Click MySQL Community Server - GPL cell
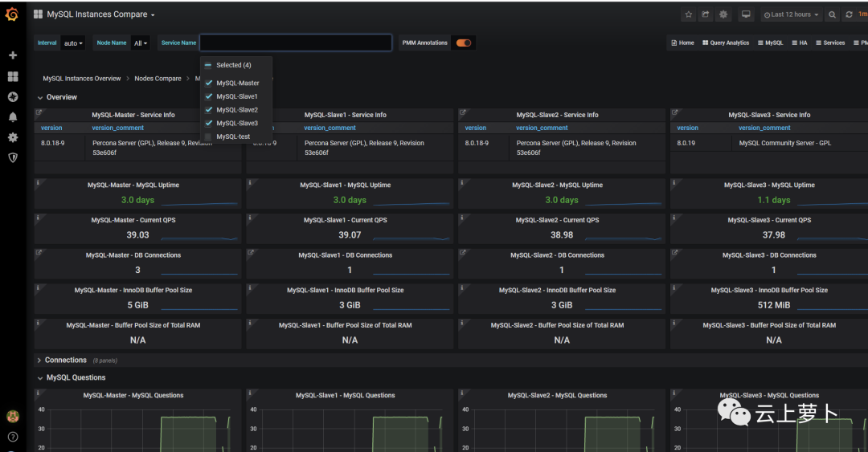 click(785, 143)
